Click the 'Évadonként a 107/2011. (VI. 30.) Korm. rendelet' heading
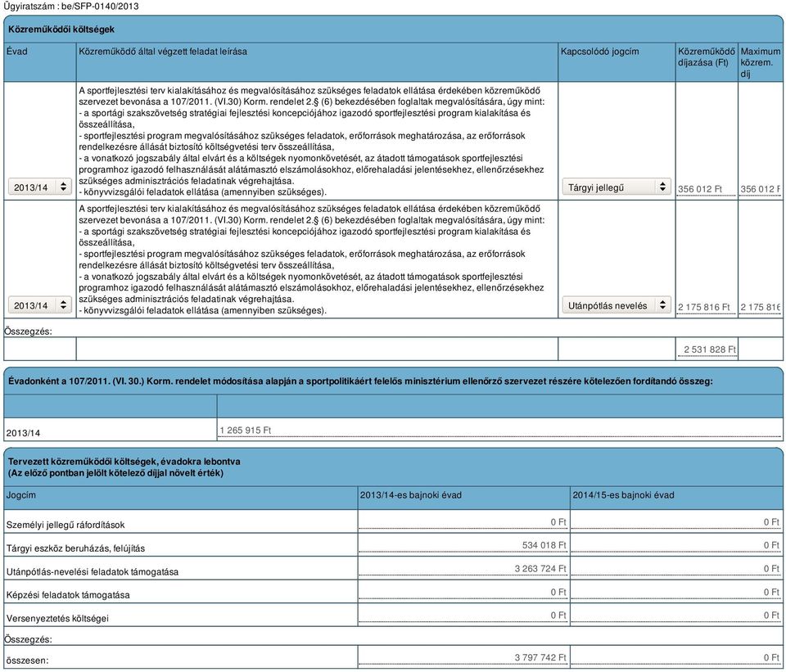 [x=360, y=381]
